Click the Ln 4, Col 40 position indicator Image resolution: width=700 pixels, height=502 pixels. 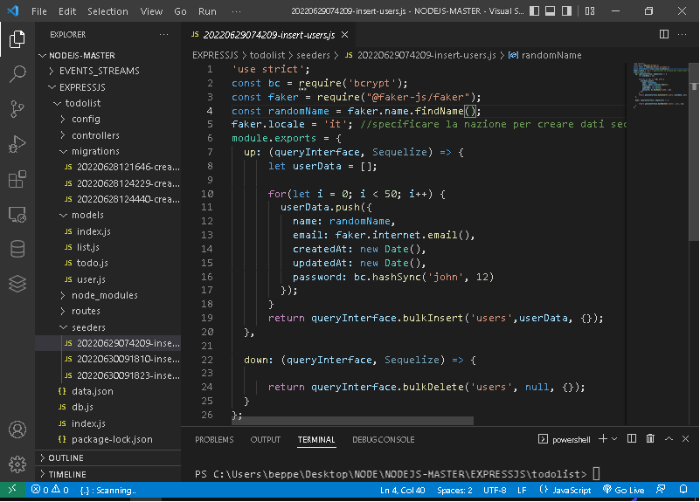(x=402, y=490)
